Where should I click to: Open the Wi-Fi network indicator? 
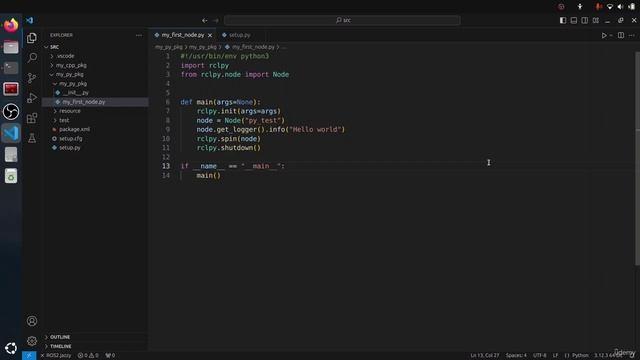coord(610,7)
